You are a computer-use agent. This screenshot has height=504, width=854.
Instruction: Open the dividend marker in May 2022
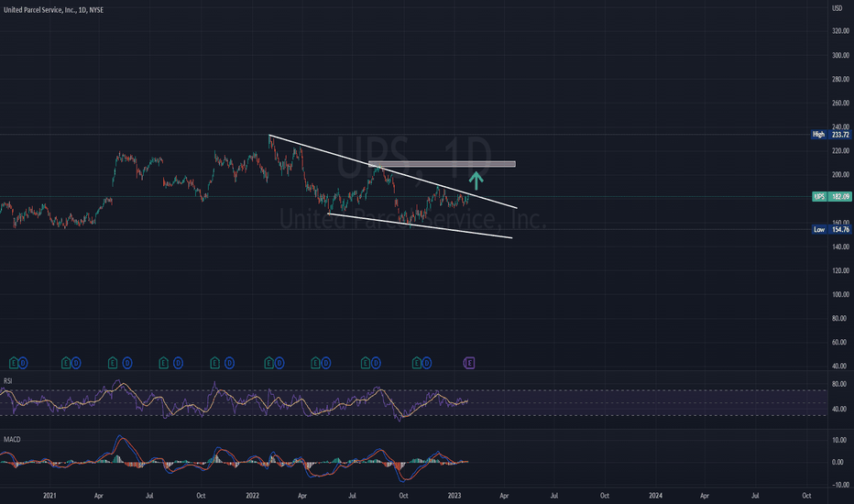(325, 363)
